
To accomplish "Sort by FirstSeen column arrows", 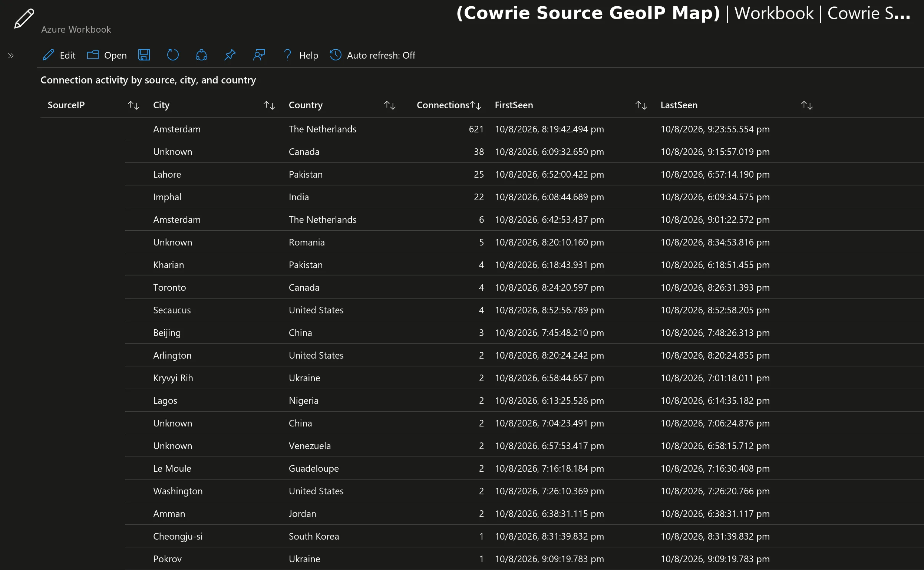I will 641,105.
